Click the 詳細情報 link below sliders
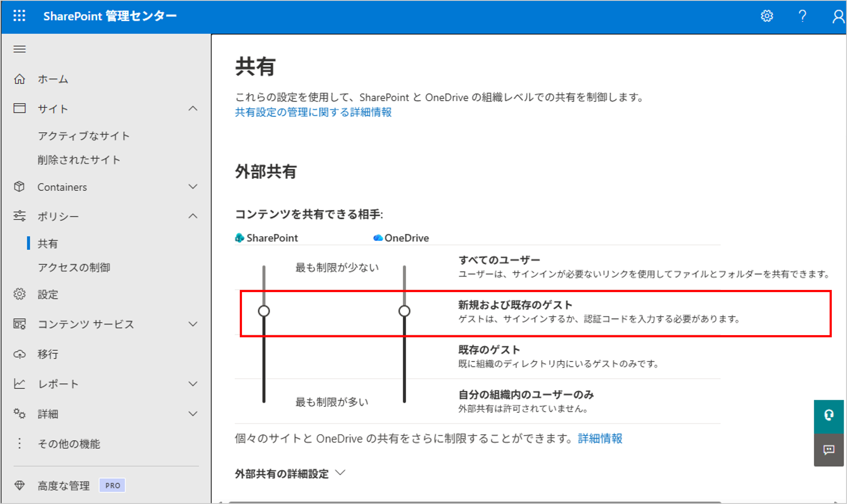The height and width of the screenshot is (504, 847). tap(600, 438)
